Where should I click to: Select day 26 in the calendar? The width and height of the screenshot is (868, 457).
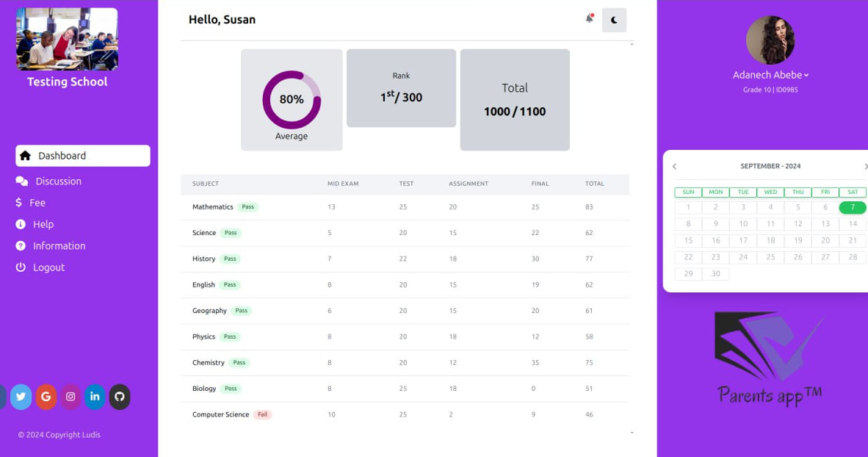point(798,257)
